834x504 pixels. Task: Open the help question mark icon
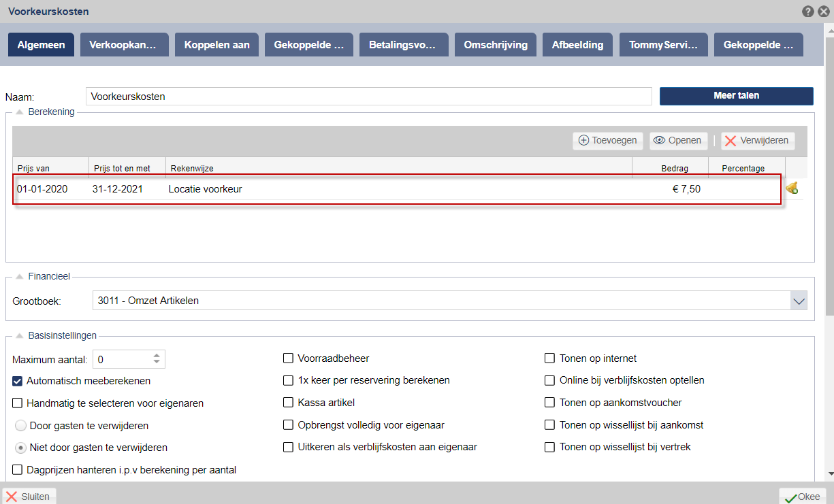[x=808, y=11]
